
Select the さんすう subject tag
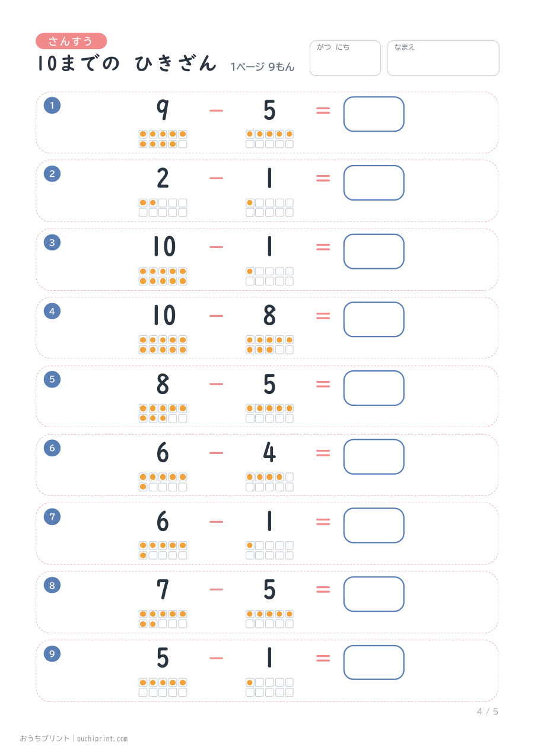coord(71,41)
